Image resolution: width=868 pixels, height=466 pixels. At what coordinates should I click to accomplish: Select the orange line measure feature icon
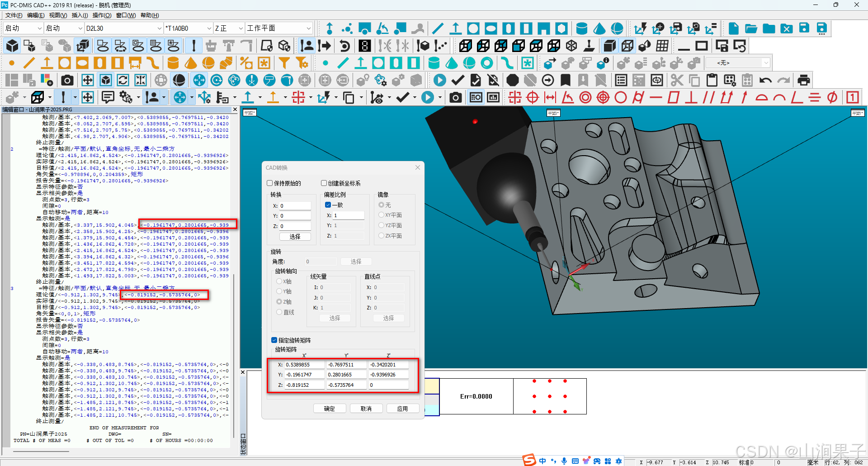(x=29, y=63)
